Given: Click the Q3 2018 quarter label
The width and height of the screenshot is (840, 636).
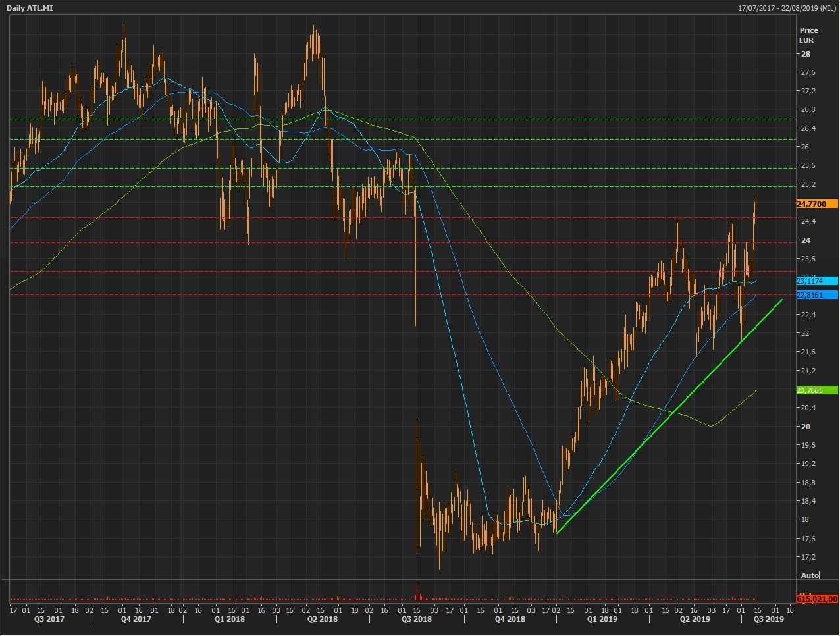Looking at the screenshot, I should coord(417,619).
